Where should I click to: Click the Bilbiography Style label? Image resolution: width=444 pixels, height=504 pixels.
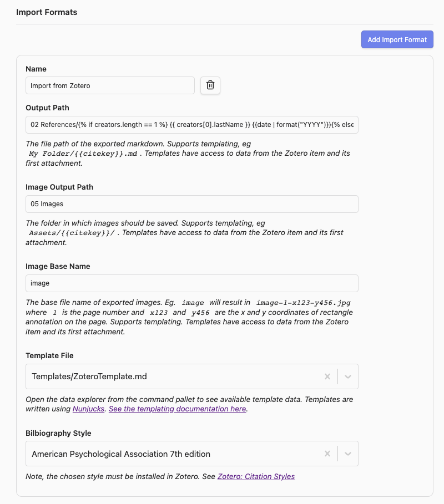click(x=58, y=433)
